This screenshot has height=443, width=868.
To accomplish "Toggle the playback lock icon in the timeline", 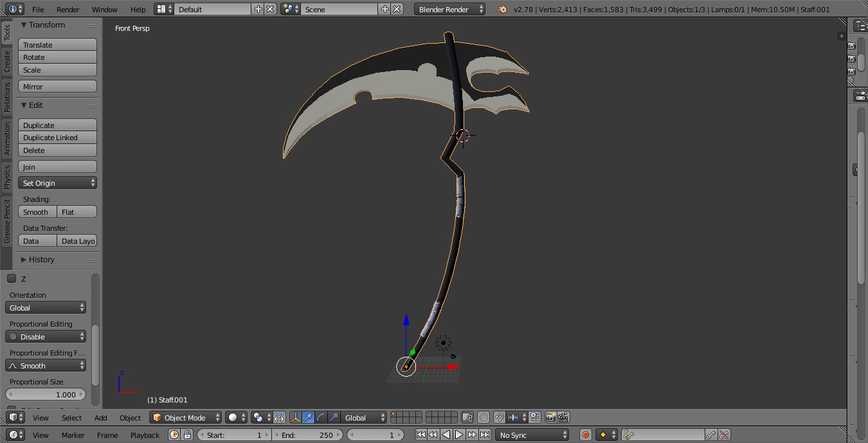I will pyautogui.click(x=187, y=435).
